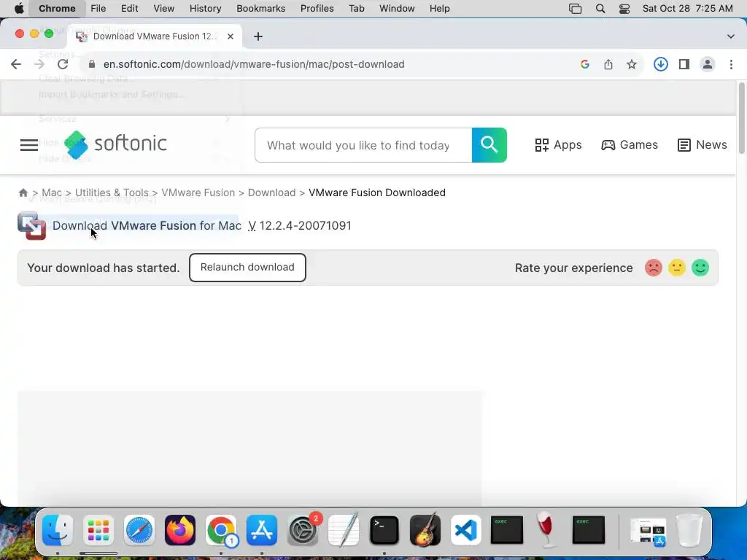Click VMware Fusion app icon
This screenshot has width=747, height=560.
point(31,226)
